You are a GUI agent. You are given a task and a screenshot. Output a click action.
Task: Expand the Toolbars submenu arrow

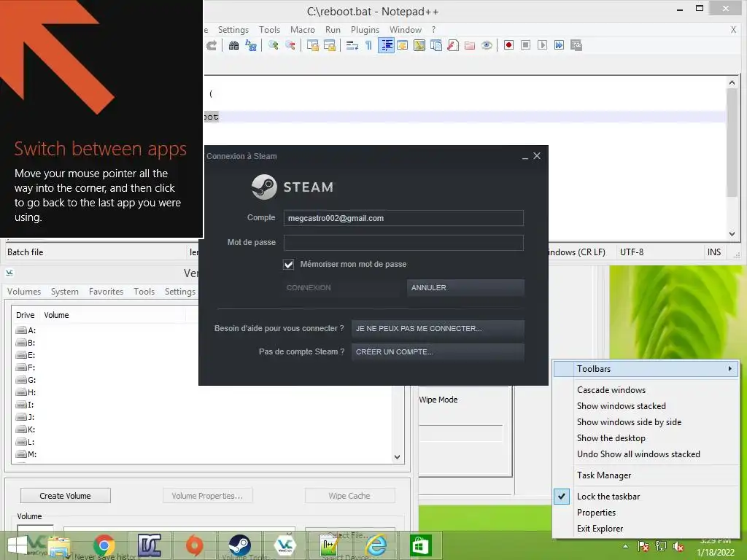[729, 368]
